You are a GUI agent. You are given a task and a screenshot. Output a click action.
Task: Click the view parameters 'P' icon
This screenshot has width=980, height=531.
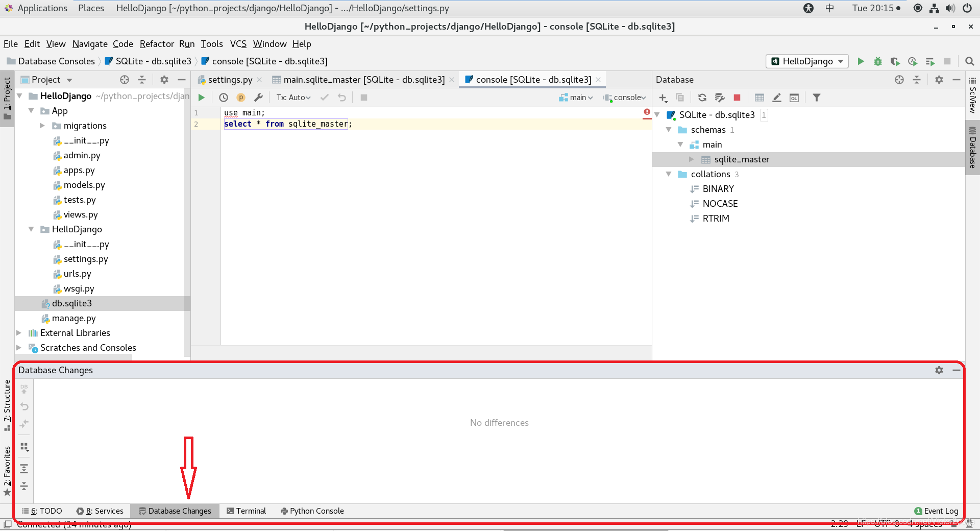point(241,98)
